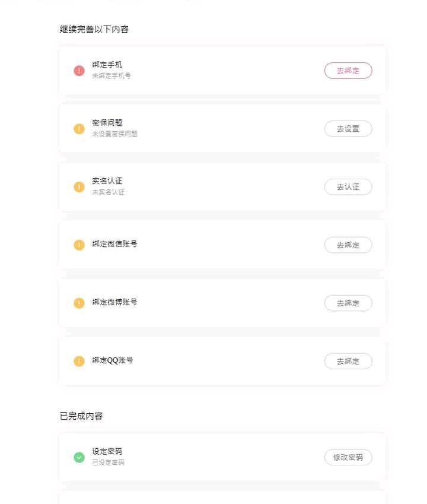The height and width of the screenshot is (504, 427).
Task: Click the 绑定微信账号 label
Action: tap(114, 244)
